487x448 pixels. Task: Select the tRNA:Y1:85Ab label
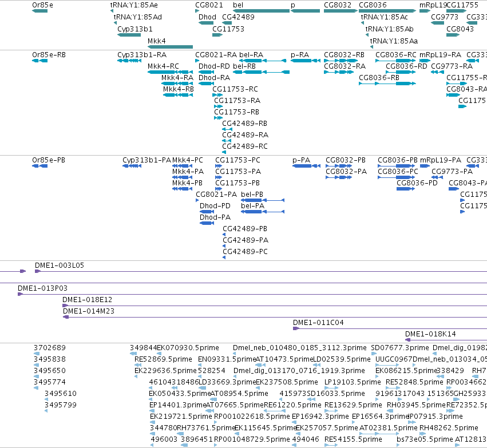click(x=390, y=29)
